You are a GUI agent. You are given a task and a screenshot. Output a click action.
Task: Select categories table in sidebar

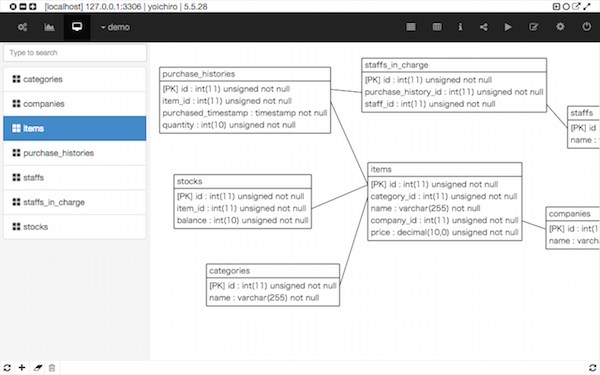[75, 79]
